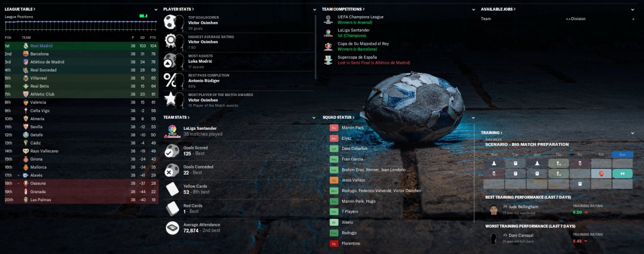Expand Jude Bellingham's training rating arrow
644x254 pixels.
pos(586,212)
